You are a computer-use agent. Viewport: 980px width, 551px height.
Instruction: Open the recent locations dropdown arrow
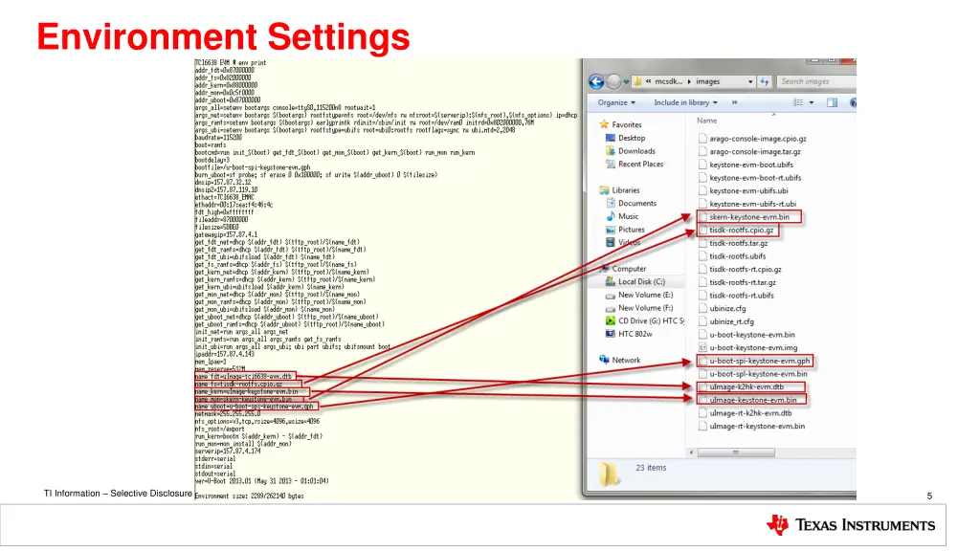[626, 82]
